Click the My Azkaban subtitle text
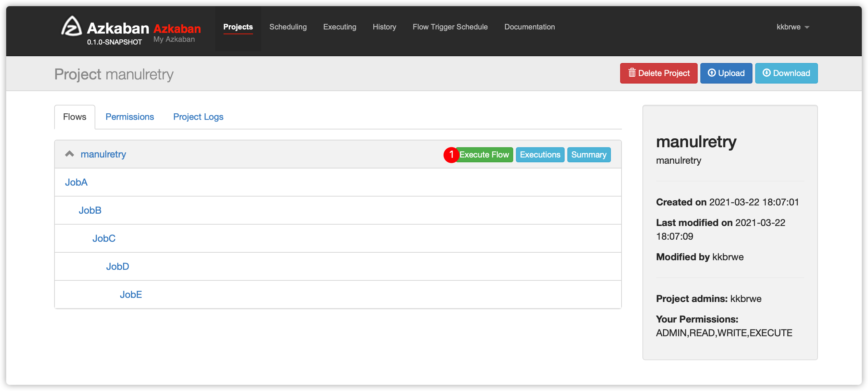The height and width of the screenshot is (391, 868). [x=174, y=39]
